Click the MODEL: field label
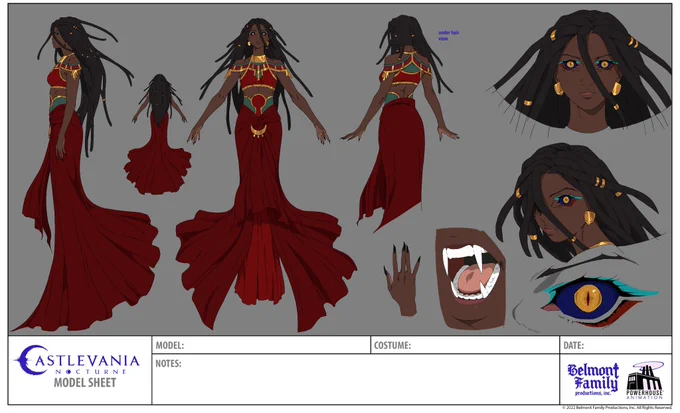Viewport: 680px width, 413px height. pos(170,345)
